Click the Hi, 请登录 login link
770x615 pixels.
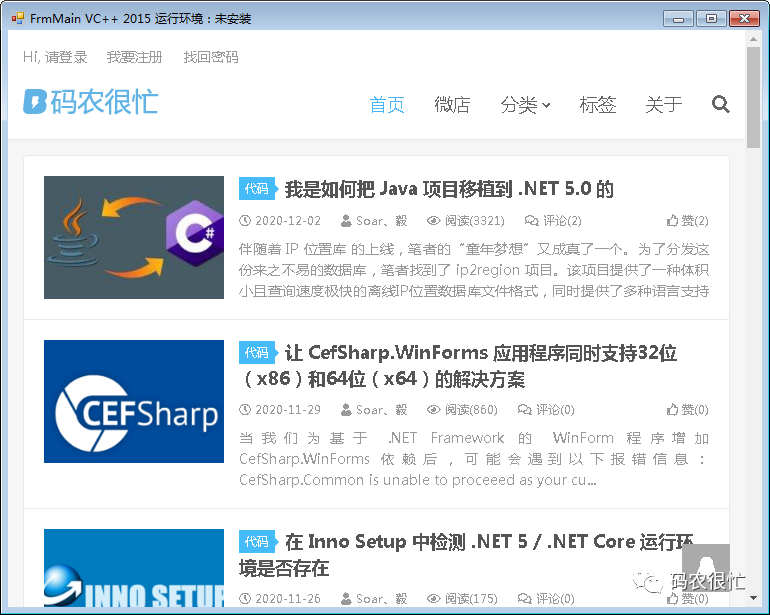pyautogui.click(x=55, y=57)
